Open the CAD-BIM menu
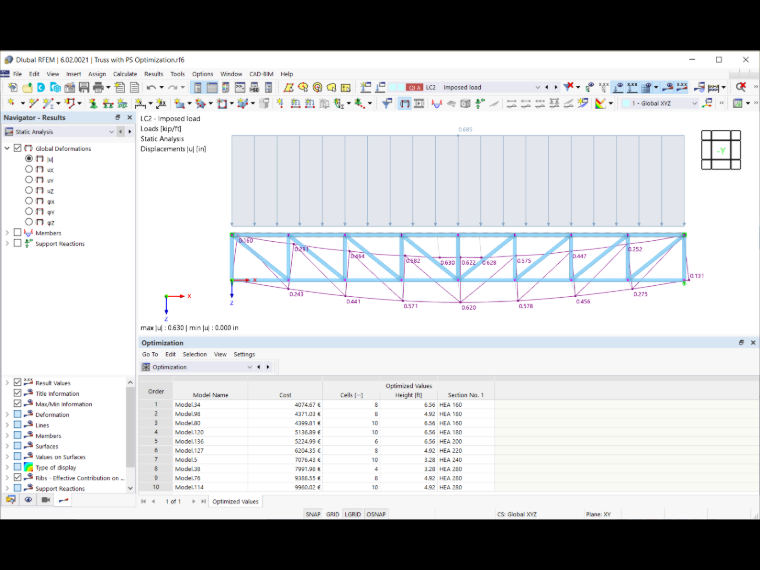The image size is (760, 570). click(261, 74)
